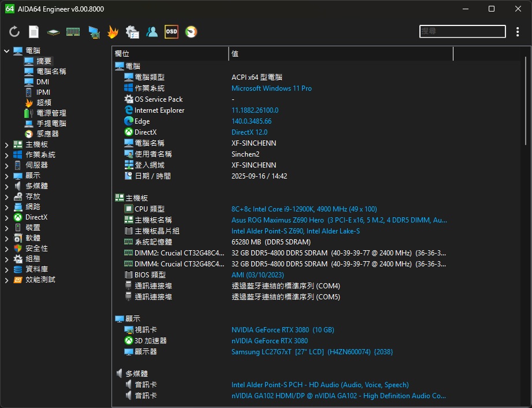Expand the 網路 tree node
Screen dimensions: 532x408
[6, 207]
